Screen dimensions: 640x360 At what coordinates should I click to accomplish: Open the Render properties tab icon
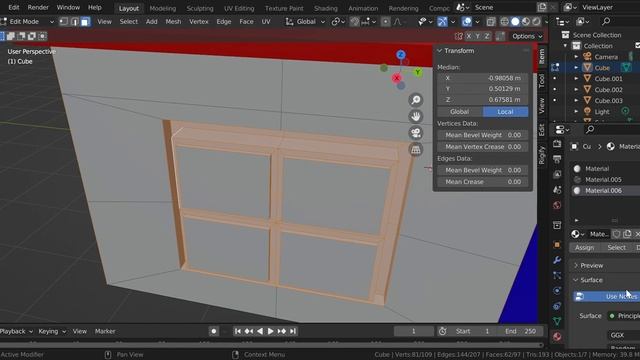coord(557,144)
